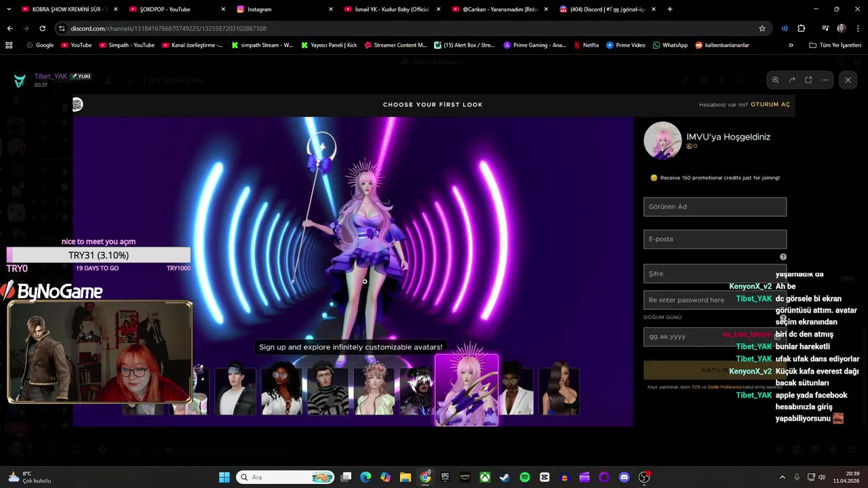The width and height of the screenshot is (868, 488).
Task: Reload the page with the refresh icon
Action: (42, 28)
